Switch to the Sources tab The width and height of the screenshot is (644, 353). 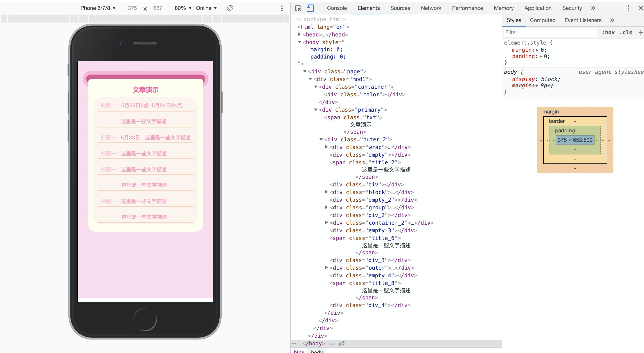tap(400, 8)
